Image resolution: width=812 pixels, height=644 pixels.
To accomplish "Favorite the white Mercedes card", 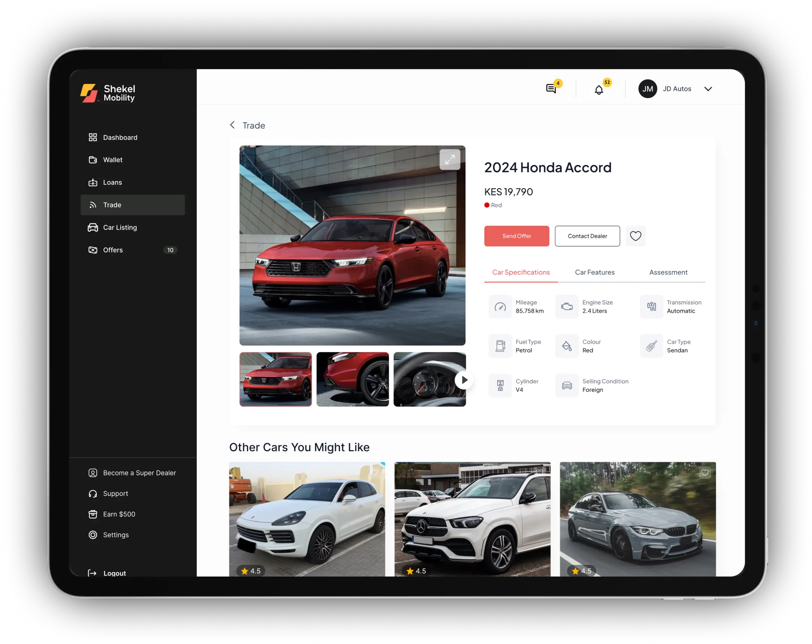I will coord(539,472).
